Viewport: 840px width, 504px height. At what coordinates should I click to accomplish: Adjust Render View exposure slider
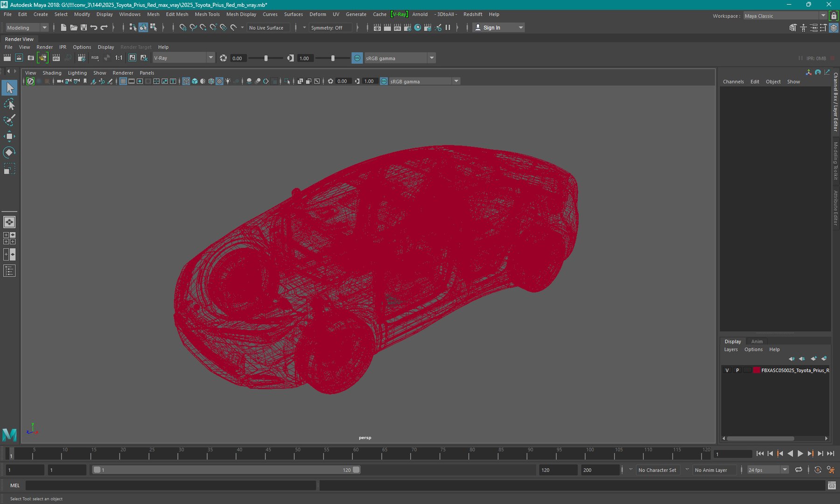[x=266, y=58]
